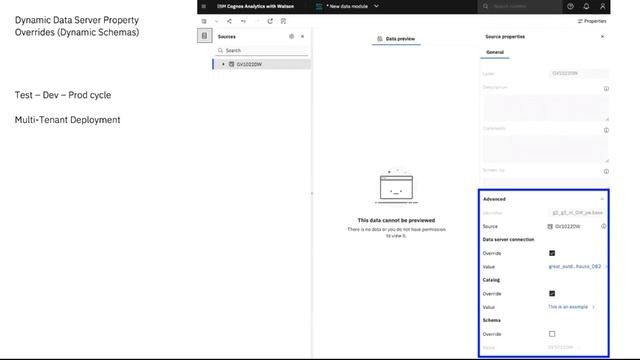Viewport: 640px width, 360px height.
Task: Click the refresh icon in the toolbar
Action: click(x=270, y=21)
